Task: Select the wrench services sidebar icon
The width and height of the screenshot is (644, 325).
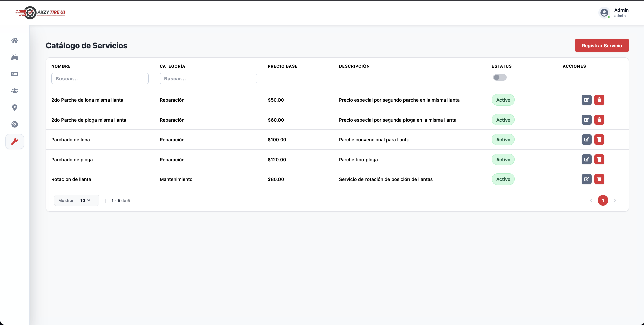Action: [15, 141]
